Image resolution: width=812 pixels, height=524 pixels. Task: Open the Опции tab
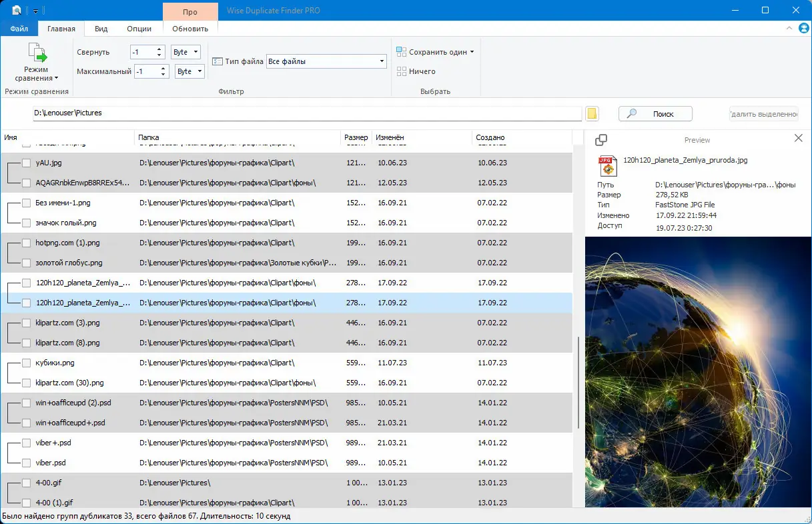(x=139, y=29)
